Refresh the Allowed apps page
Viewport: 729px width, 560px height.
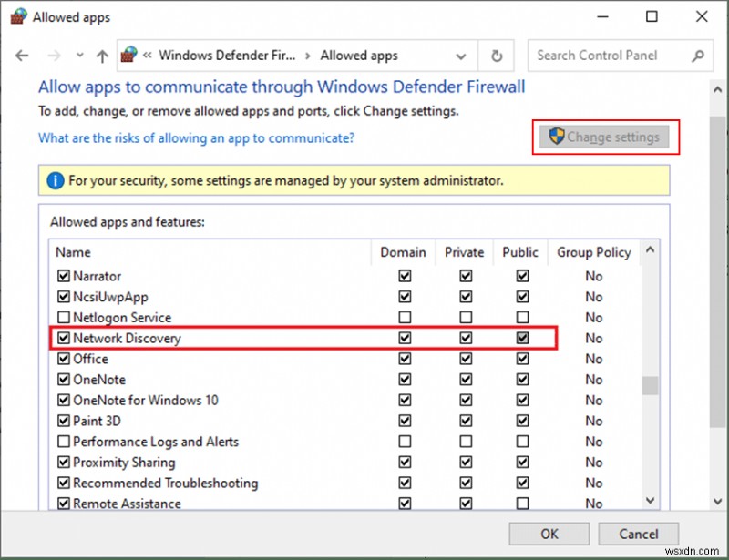[496, 56]
